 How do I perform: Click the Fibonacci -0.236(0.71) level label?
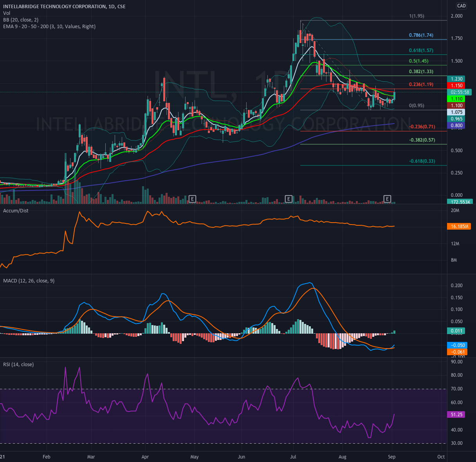click(422, 127)
